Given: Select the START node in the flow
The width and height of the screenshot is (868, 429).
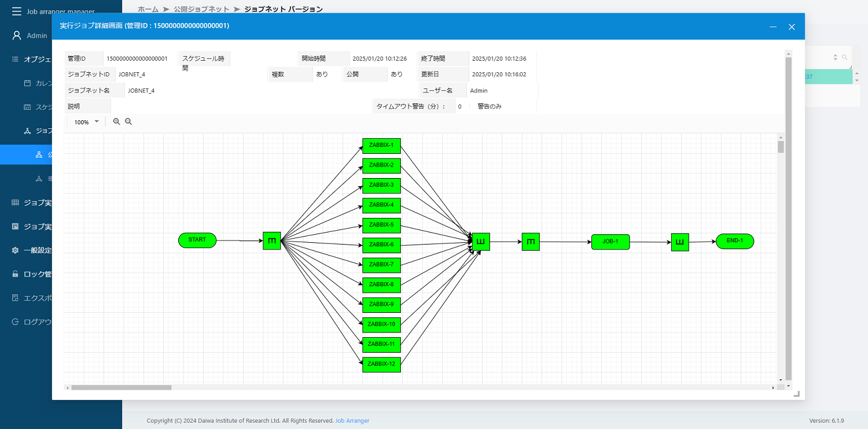Looking at the screenshot, I should click(x=197, y=240).
